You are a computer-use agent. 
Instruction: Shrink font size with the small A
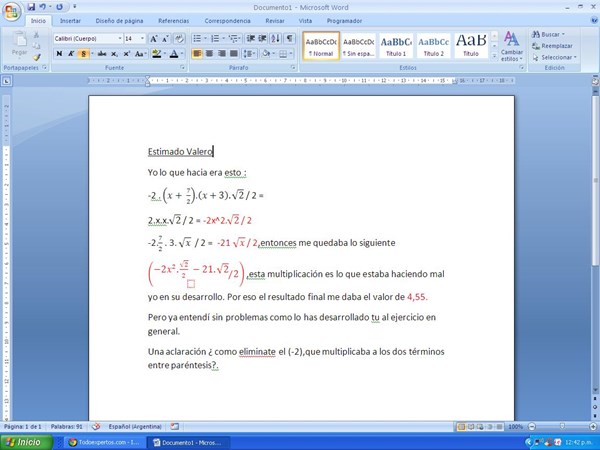(x=165, y=39)
